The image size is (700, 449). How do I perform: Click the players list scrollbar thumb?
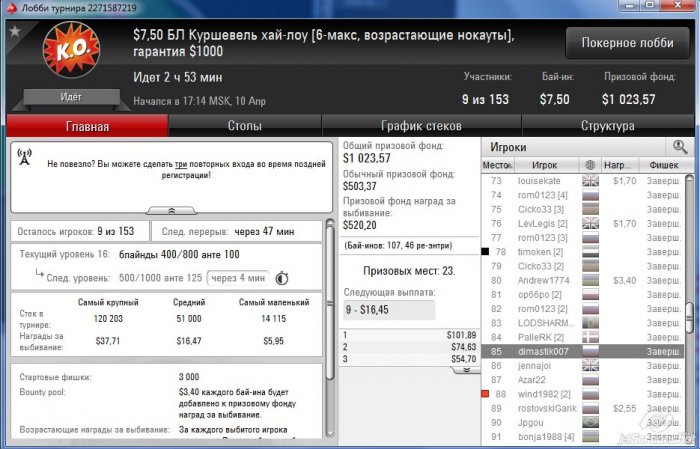(689, 318)
